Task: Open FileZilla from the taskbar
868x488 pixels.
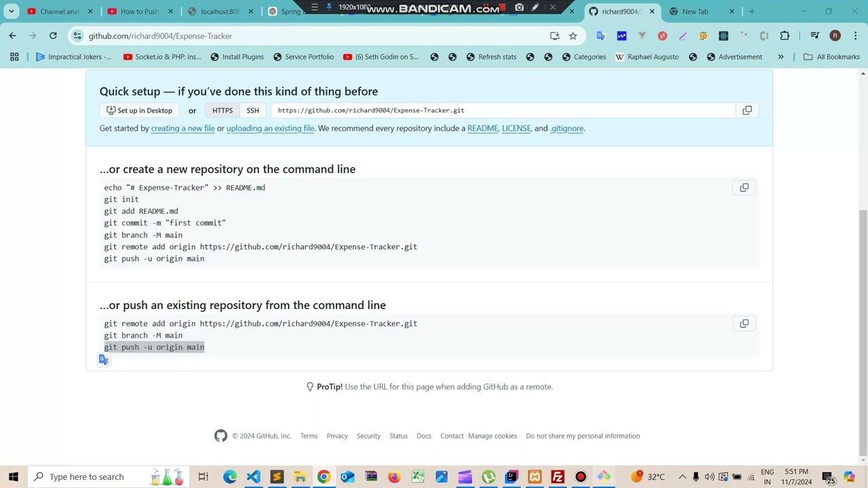Action: (557, 476)
